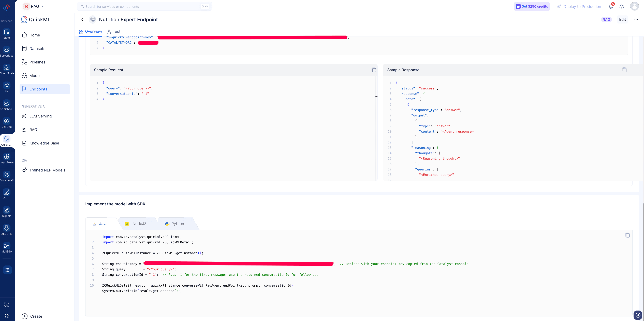Copy the Java SDK code snippet
The width and height of the screenshot is (644, 321).
pyautogui.click(x=627, y=235)
